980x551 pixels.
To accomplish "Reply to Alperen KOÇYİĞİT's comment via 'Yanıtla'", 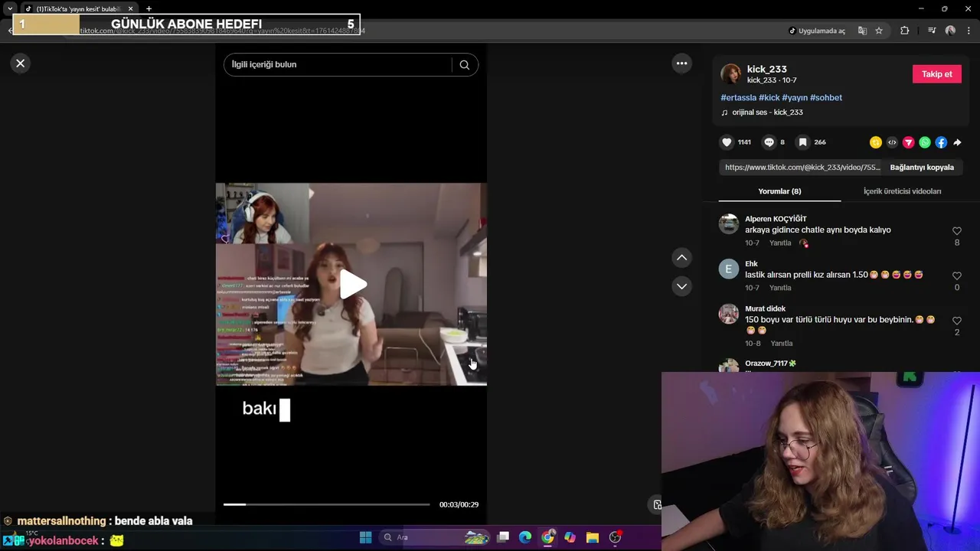I will [780, 243].
